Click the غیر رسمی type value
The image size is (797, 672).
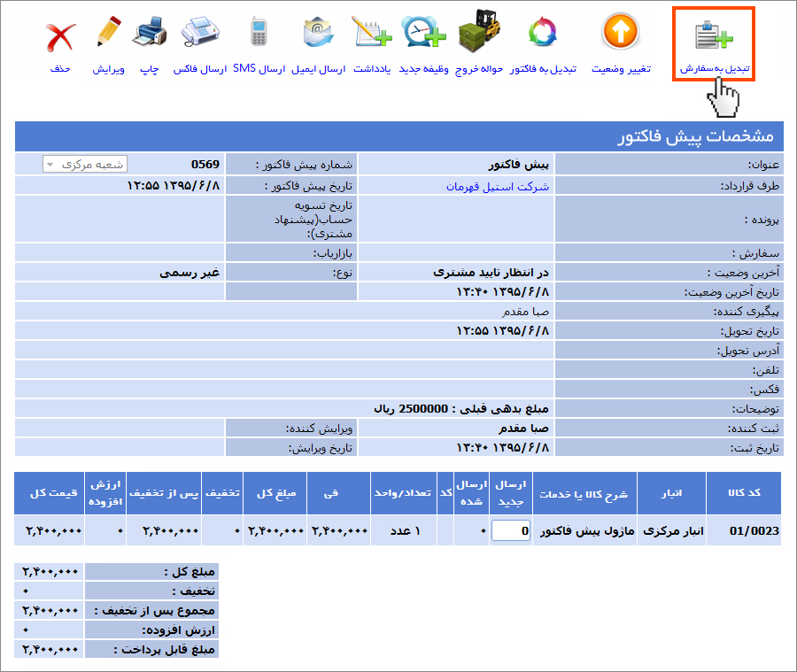pyautogui.click(x=190, y=273)
